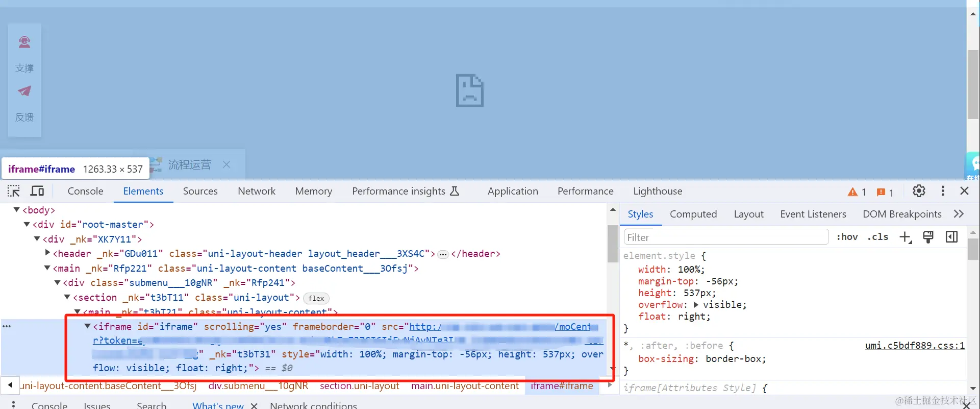The width and height of the screenshot is (980, 409).
Task: Click the row actions ellipsis beside iframe
Action: [x=7, y=326]
